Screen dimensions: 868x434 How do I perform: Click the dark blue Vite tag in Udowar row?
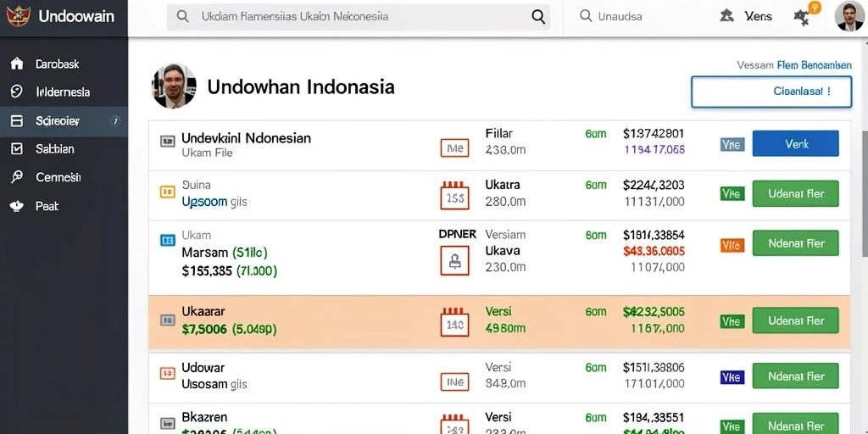(x=732, y=377)
